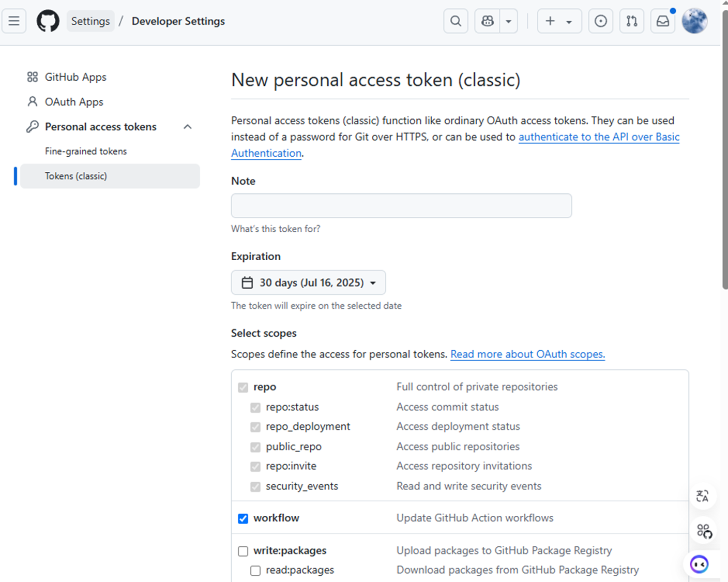Toggle the repo:invite checkbox
This screenshot has height=582, width=728.
click(x=255, y=466)
